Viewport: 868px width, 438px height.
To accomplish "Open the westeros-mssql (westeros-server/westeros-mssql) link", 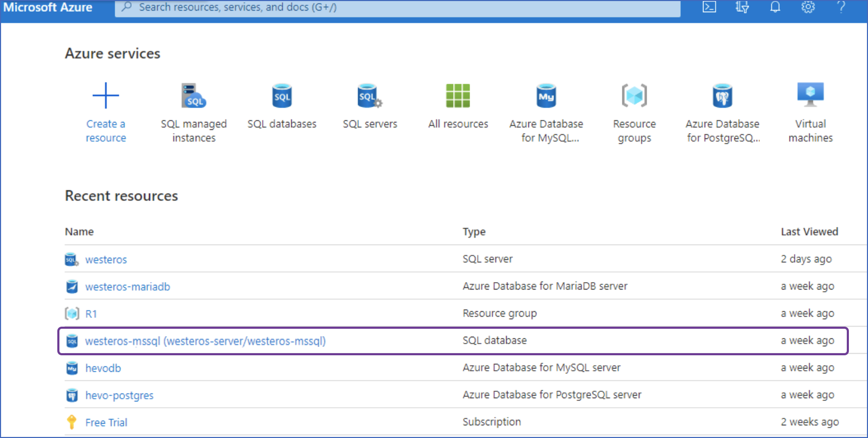I will click(205, 341).
